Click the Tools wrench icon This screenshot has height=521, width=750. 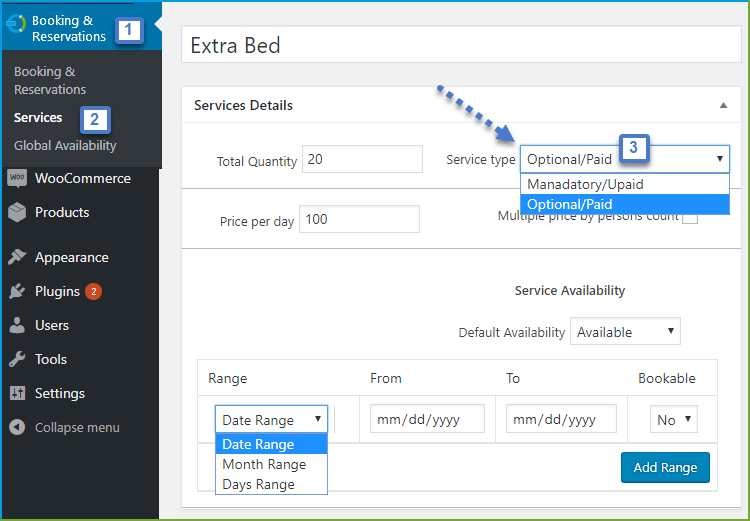(17, 359)
